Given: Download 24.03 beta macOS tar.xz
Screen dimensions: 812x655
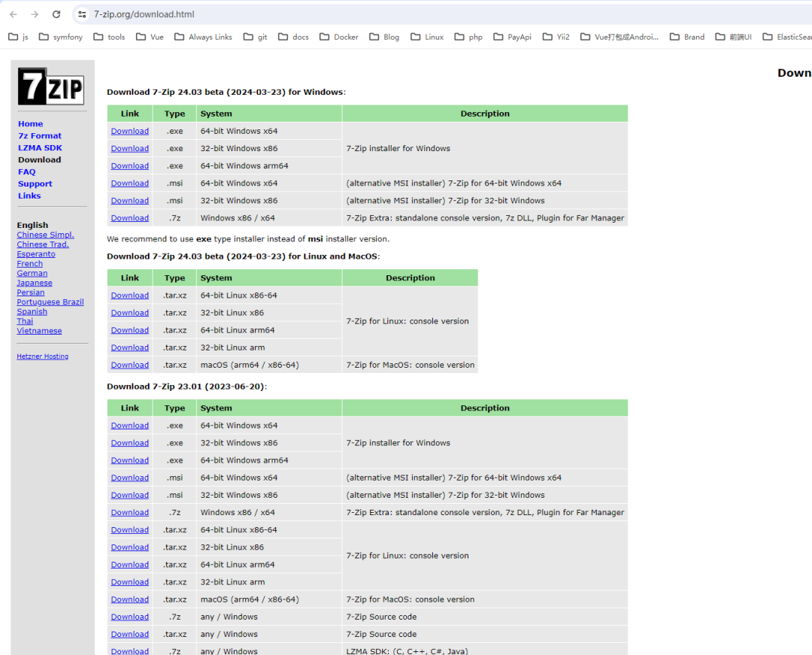Looking at the screenshot, I should [130, 365].
